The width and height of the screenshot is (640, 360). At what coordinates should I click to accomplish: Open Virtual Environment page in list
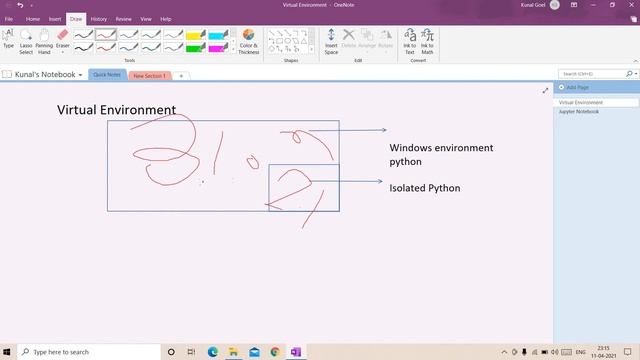point(596,102)
